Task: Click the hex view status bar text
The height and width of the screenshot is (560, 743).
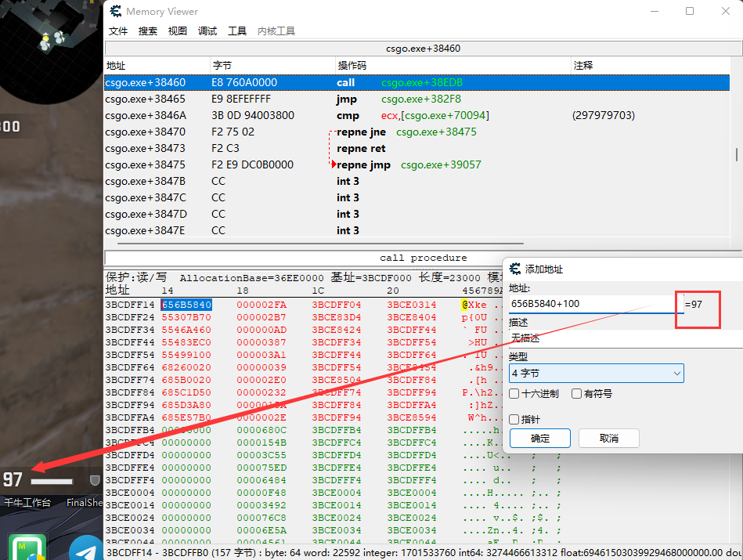Action: pyautogui.click(x=424, y=553)
